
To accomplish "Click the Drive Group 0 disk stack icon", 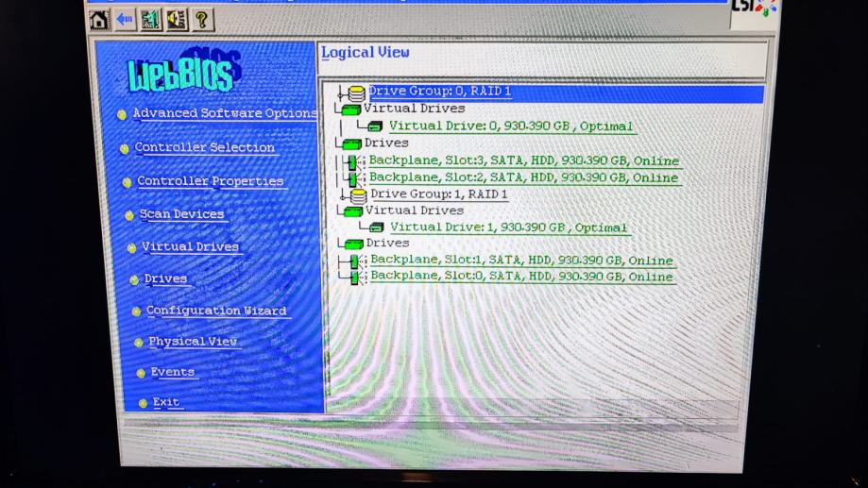I will pyautogui.click(x=356, y=93).
